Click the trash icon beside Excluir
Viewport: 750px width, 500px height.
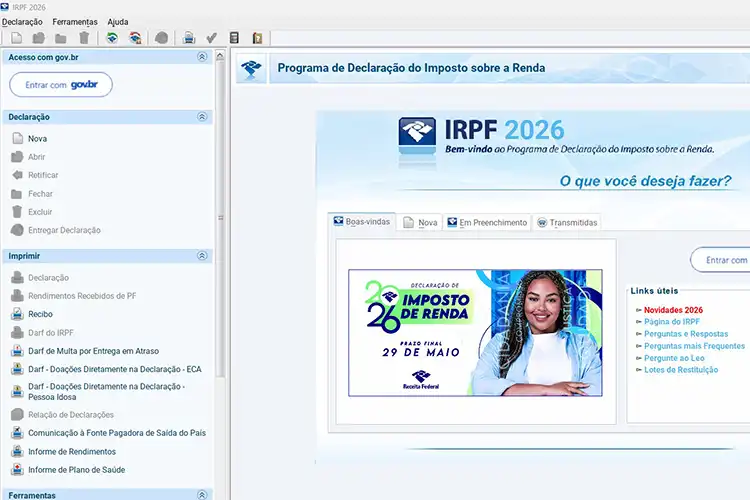17,212
